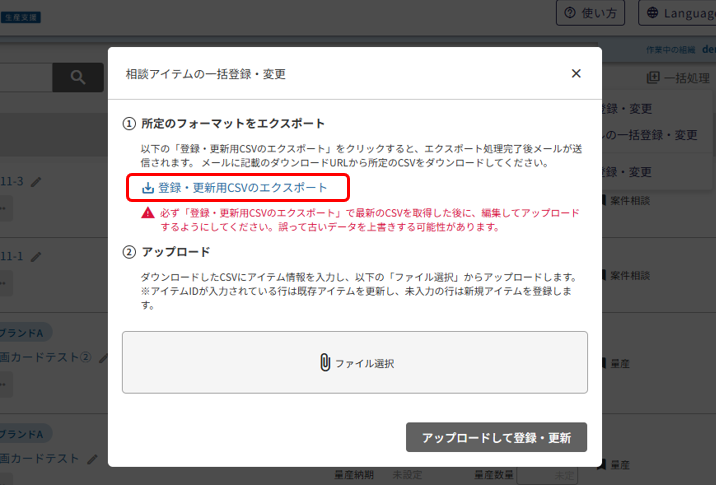This screenshot has height=485, width=716.
Task: Click the 一括処理 bulk processing icon
Action: pos(653,77)
